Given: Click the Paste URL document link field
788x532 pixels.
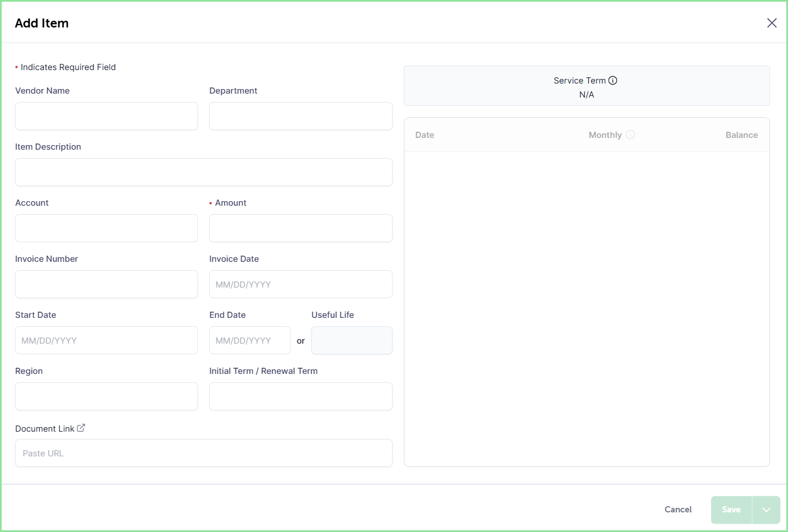Looking at the screenshot, I should click(x=204, y=453).
